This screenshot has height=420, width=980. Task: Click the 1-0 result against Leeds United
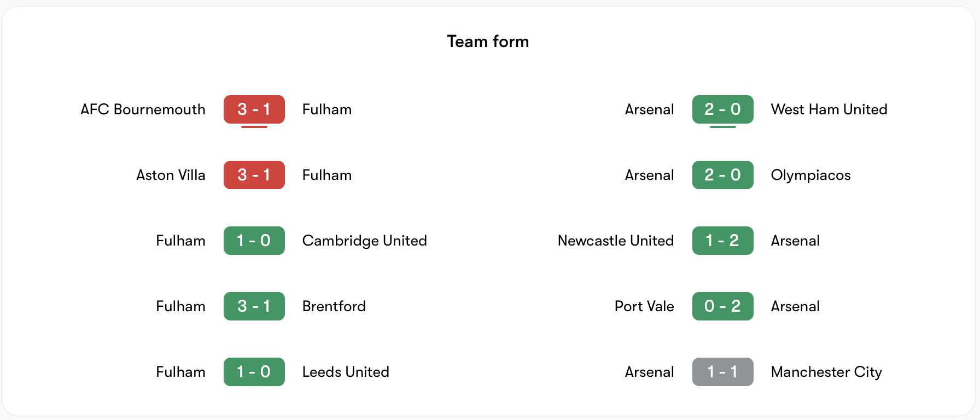point(254,372)
